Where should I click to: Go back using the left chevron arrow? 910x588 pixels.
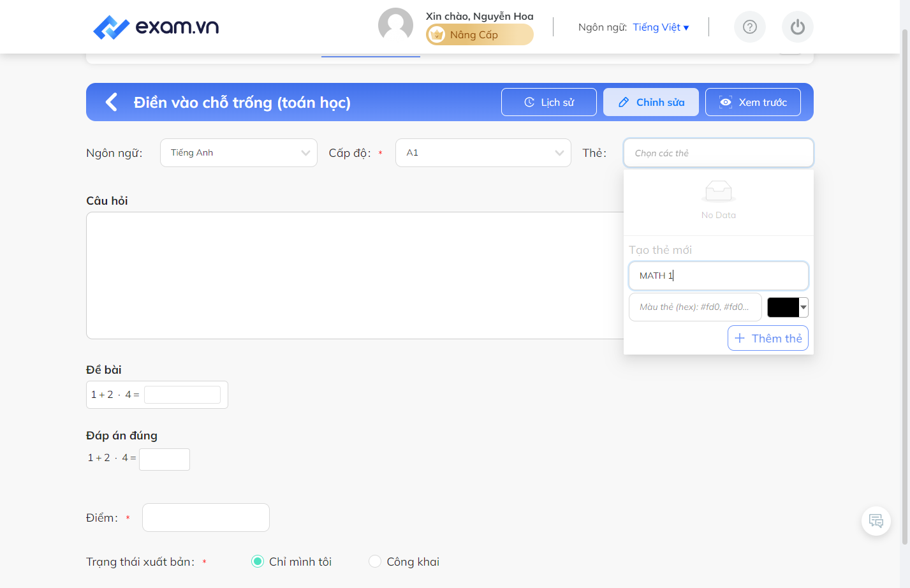[x=112, y=102]
